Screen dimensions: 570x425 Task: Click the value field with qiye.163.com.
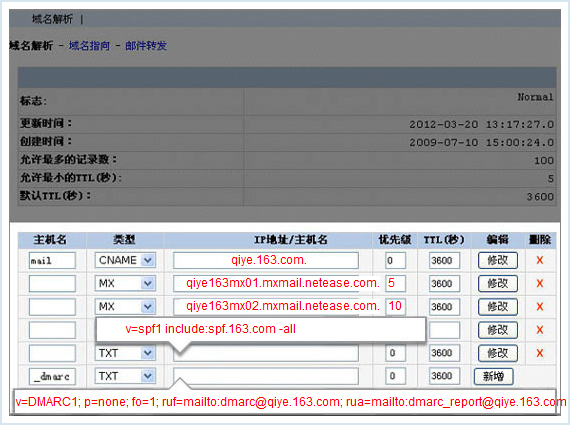(266, 260)
